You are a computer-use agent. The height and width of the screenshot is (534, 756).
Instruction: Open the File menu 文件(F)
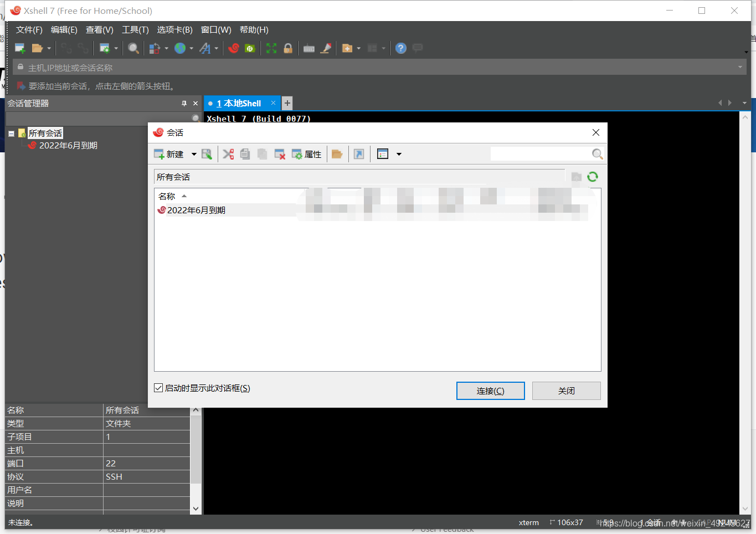point(29,30)
